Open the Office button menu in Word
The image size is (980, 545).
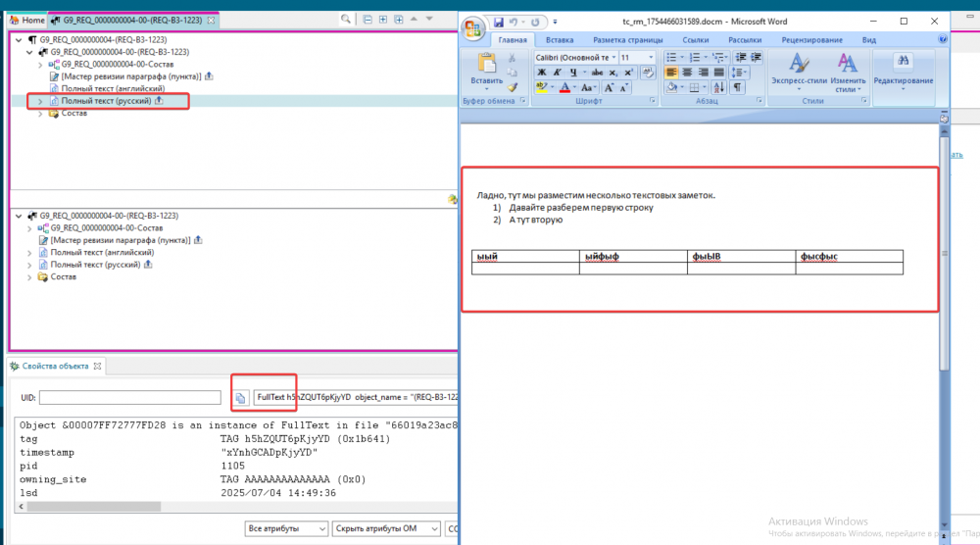(x=473, y=28)
